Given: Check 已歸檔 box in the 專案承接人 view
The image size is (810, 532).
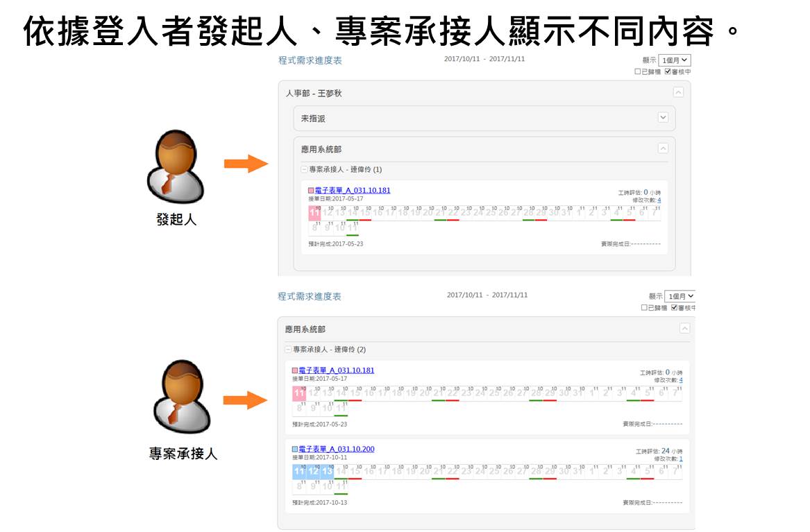Looking at the screenshot, I should coord(644,307).
